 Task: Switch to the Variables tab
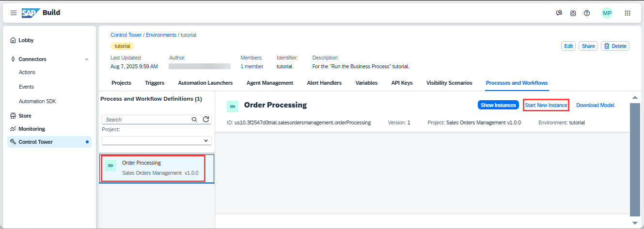click(x=366, y=83)
